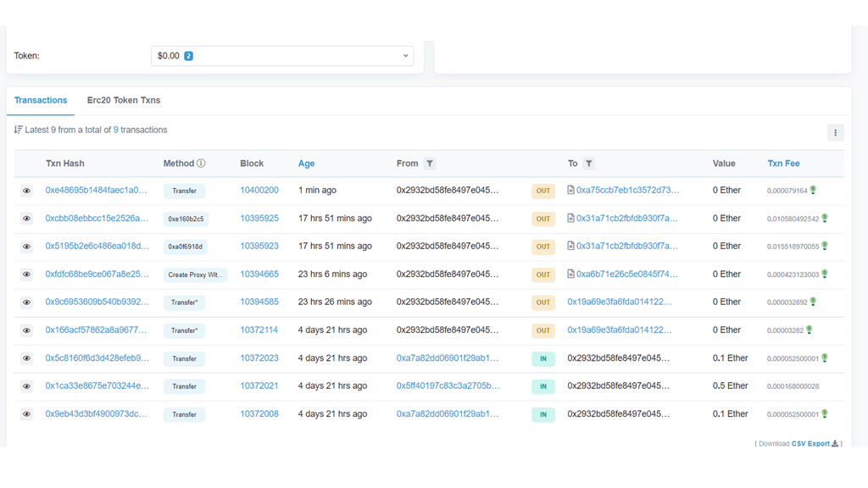Toggle eye preview for transaction 0xfdfc68be9ce067a8e25
868x488 pixels.
point(26,274)
